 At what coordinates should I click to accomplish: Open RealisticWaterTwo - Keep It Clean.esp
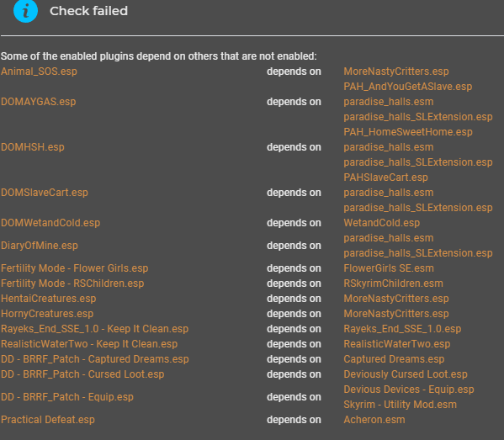tap(89, 344)
